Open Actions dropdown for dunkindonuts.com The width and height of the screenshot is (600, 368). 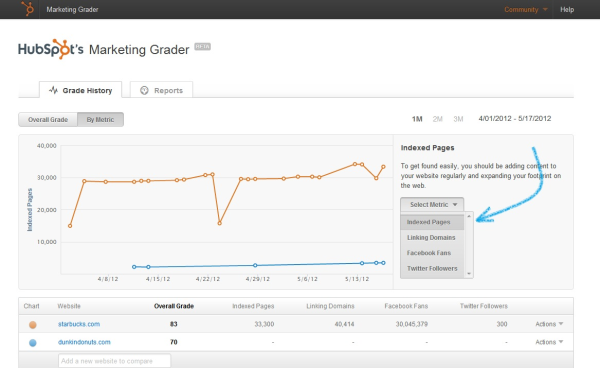coord(549,342)
